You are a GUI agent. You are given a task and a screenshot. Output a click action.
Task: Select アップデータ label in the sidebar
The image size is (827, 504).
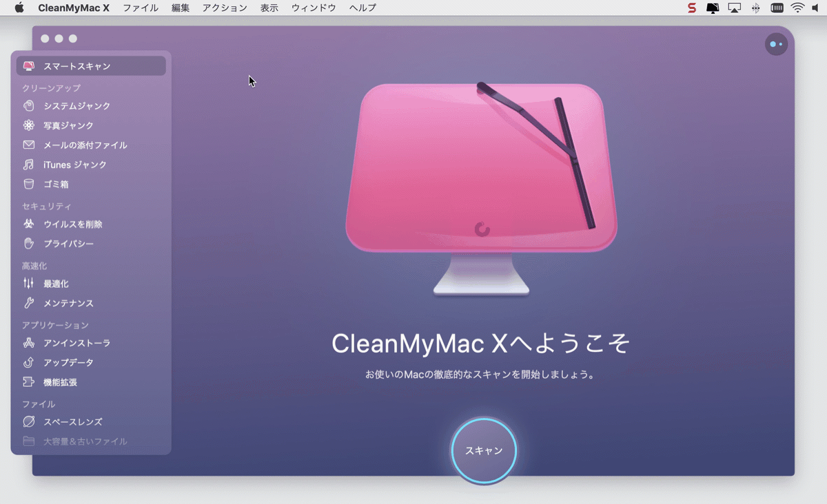[x=68, y=362]
